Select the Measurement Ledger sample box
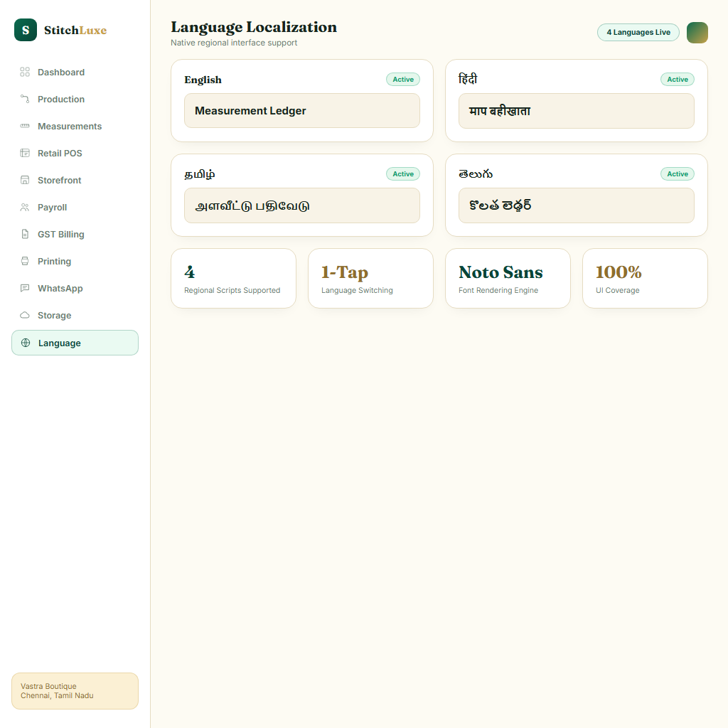The height and width of the screenshot is (728, 728). coord(301,110)
